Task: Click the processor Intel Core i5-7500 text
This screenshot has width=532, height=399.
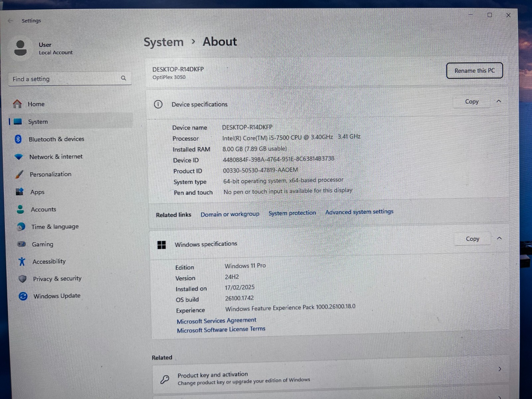Action: [291, 137]
